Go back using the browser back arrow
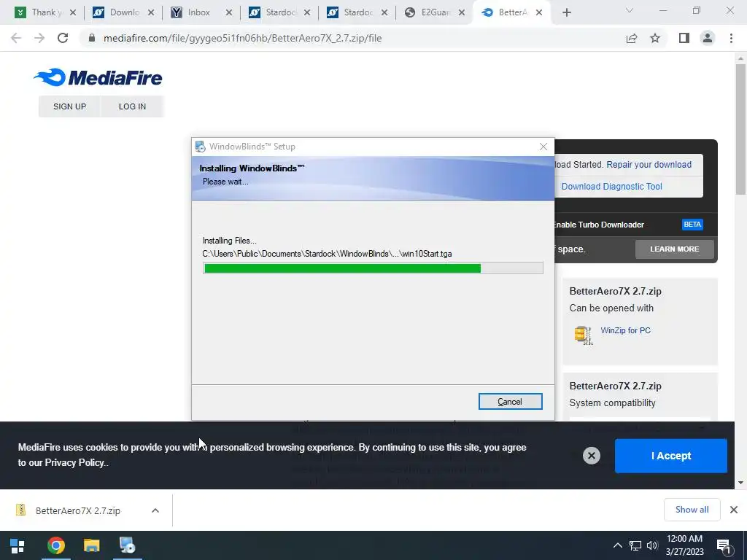 coord(16,38)
